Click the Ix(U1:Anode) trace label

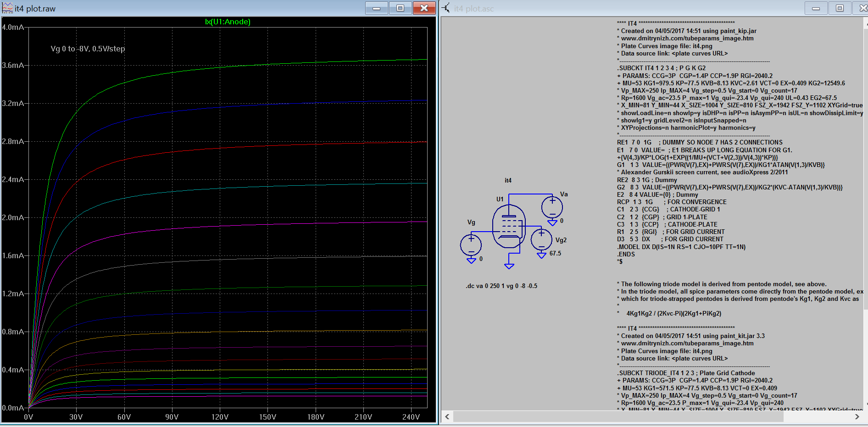[x=228, y=22]
